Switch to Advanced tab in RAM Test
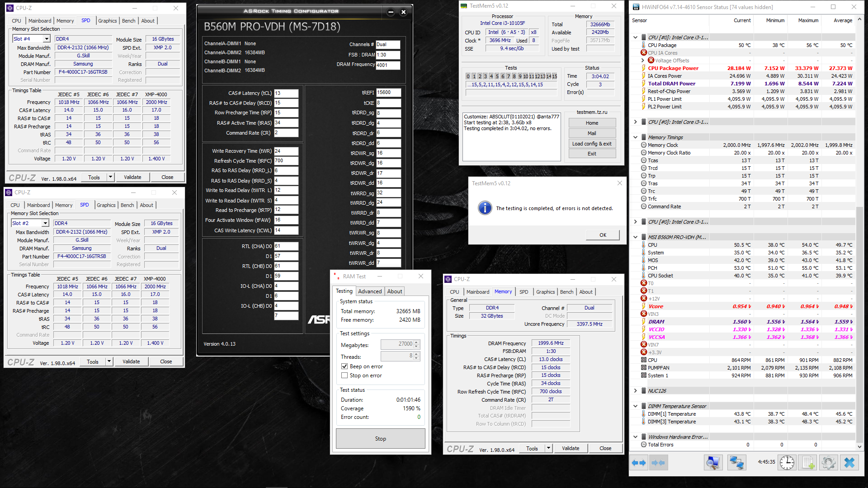Image resolution: width=868 pixels, height=488 pixels. (370, 291)
